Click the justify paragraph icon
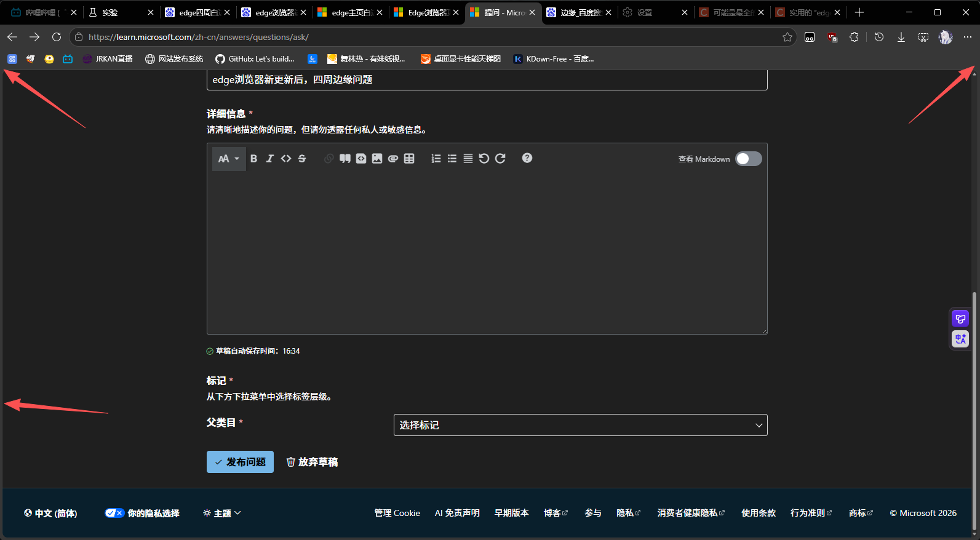980x540 pixels. click(x=468, y=159)
